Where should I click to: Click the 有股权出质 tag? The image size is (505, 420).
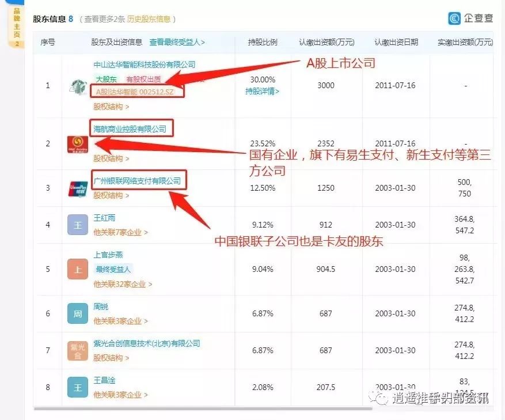tap(143, 80)
